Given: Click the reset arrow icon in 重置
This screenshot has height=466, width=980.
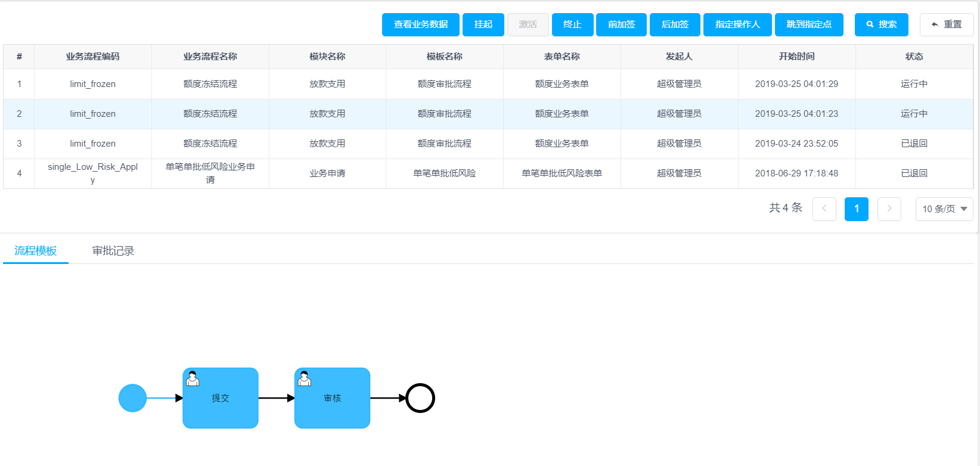Looking at the screenshot, I should (935, 24).
